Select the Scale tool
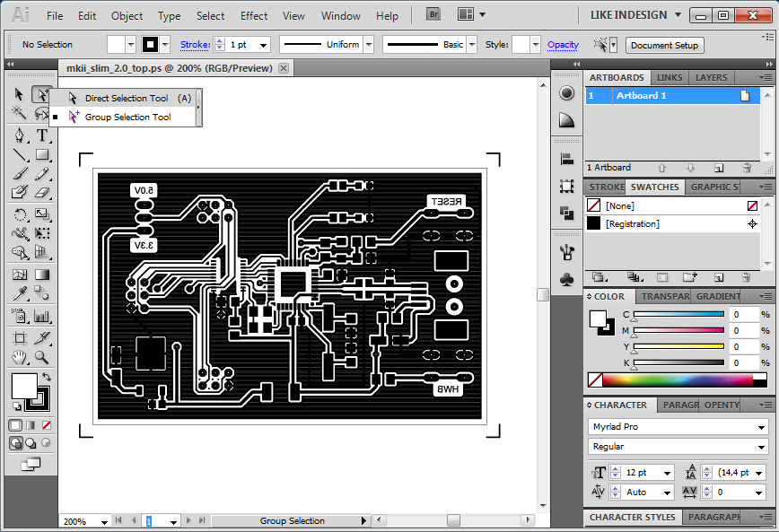This screenshot has height=532, width=779. pyautogui.click(x=41, y=214)
